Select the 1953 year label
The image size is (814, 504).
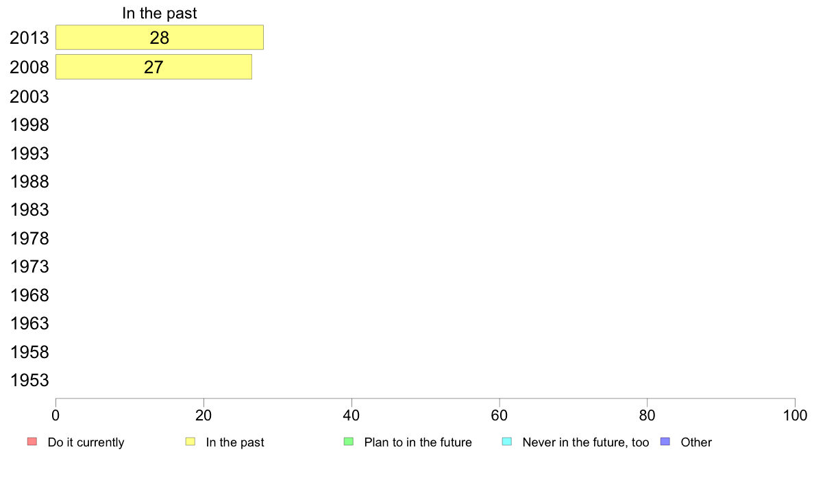[x=29, y=381]
